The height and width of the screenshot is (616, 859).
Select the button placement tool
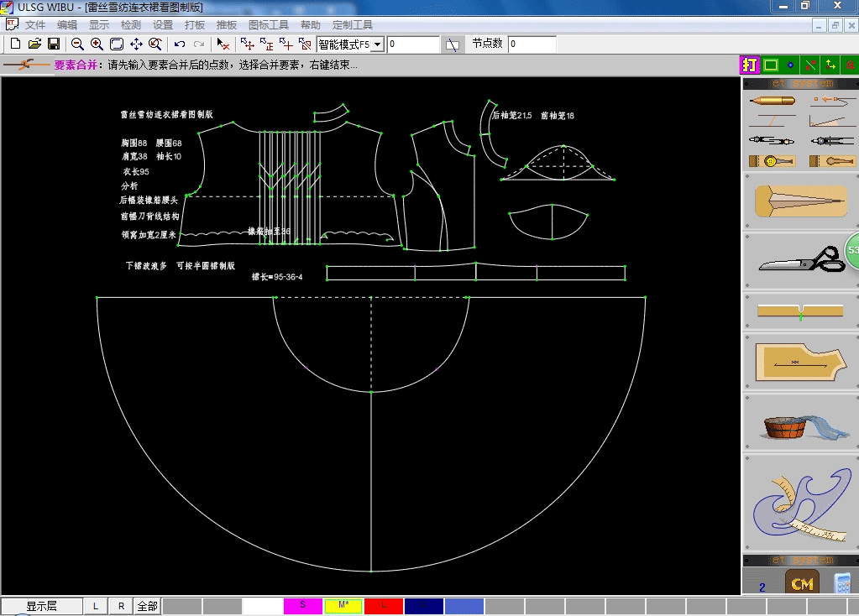772,160
